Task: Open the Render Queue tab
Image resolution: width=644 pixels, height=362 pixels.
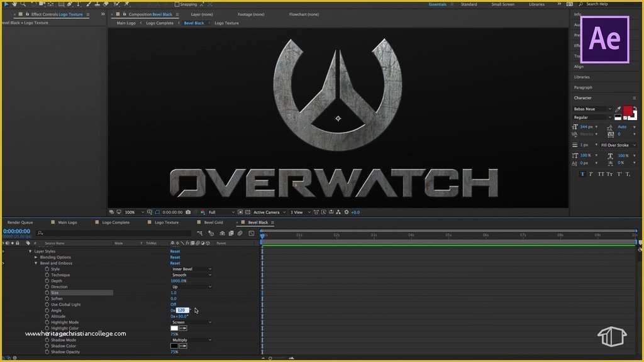Action: point(20,222)
